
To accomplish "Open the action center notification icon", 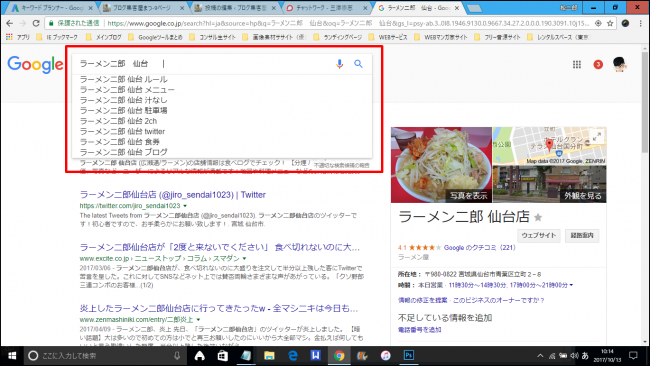I will coord(633,355).
